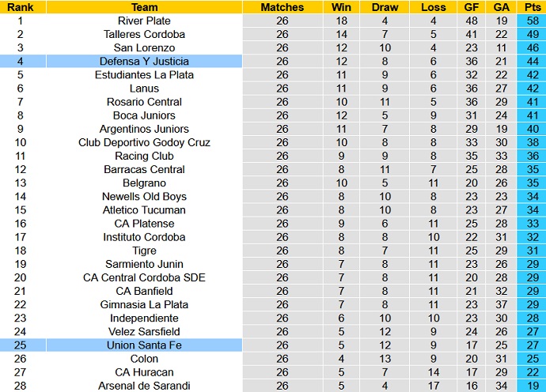Select the highlighted Defensa Y Justicia row
Viewport: 546px width, 392px height.
[144, 61]
